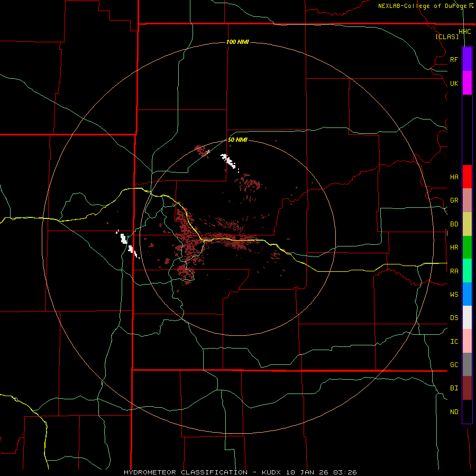Click the 100 NMI range ring label

click(x=237, y=42)
